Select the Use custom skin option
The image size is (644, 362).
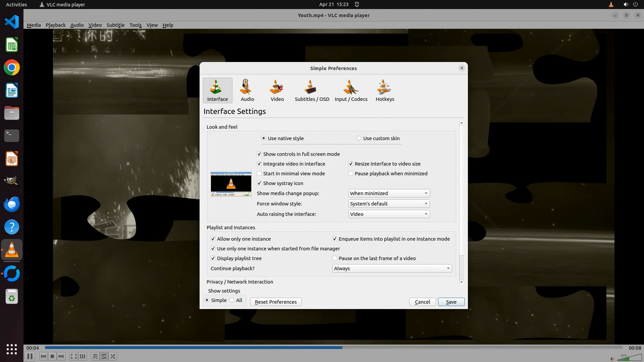pyautogui.click(x=359, y=138)
